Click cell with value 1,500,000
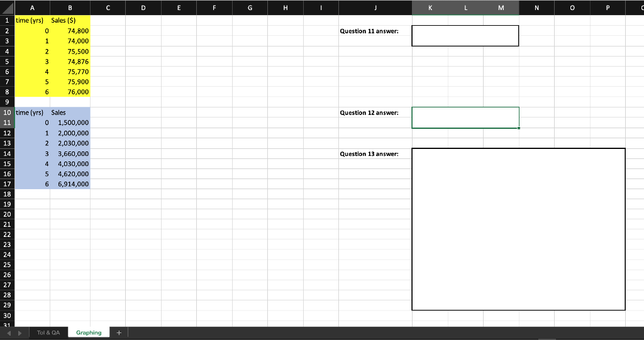644x340 pixels. point(70,123)
